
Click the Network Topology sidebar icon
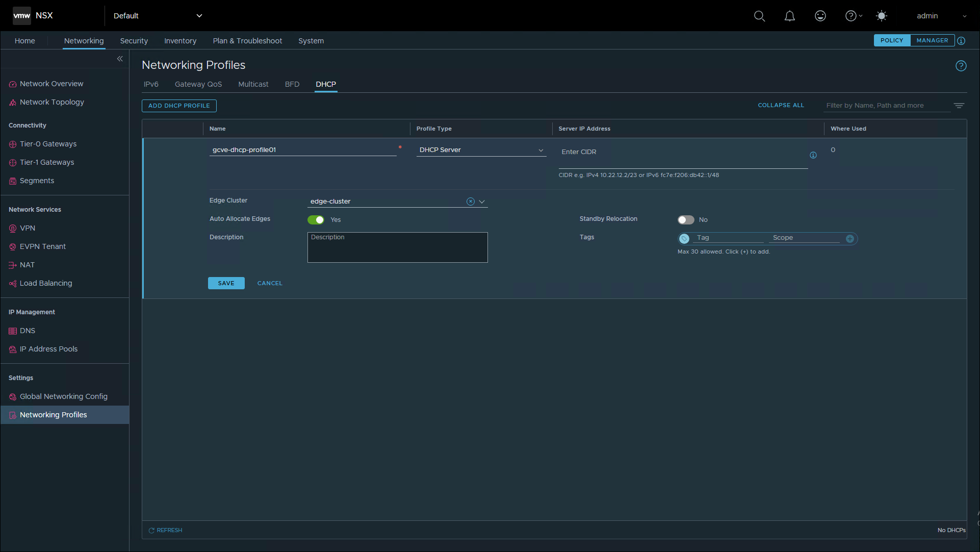pos(13,103)
